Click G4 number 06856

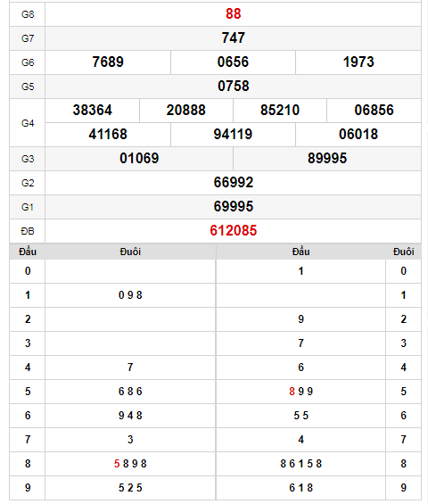pos(374,111)
